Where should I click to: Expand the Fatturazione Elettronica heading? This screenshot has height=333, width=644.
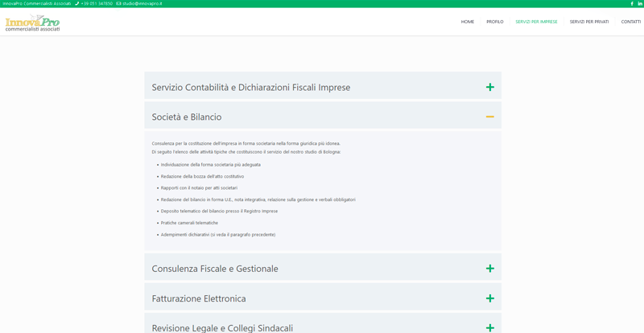(x=199, y=298)
